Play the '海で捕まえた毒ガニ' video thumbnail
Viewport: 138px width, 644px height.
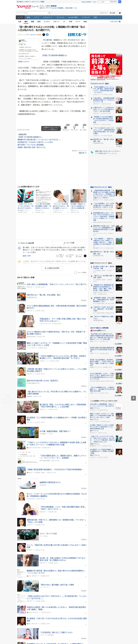[119, 269]
